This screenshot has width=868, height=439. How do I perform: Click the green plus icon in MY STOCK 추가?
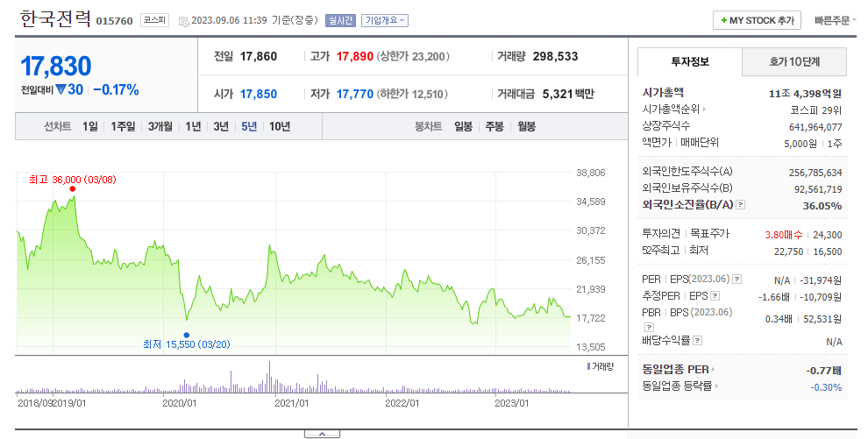[x=723, y=20]
